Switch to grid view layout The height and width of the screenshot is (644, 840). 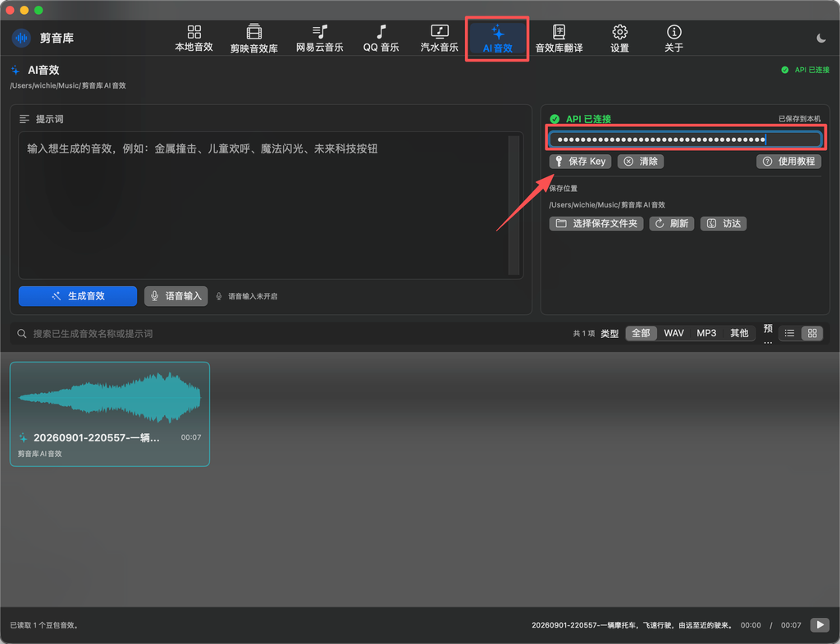pos(812,333)
